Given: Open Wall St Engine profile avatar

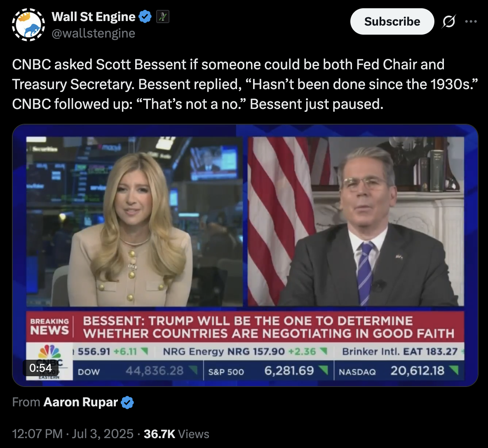Looking at the screenshot, I should [28, 25].
